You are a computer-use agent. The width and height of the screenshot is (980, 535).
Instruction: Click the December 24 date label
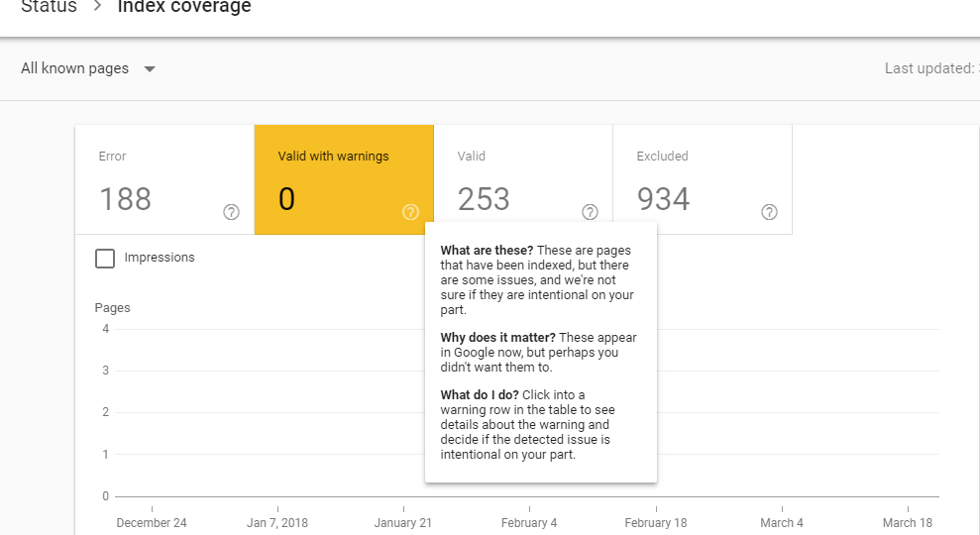click(152, 522)
